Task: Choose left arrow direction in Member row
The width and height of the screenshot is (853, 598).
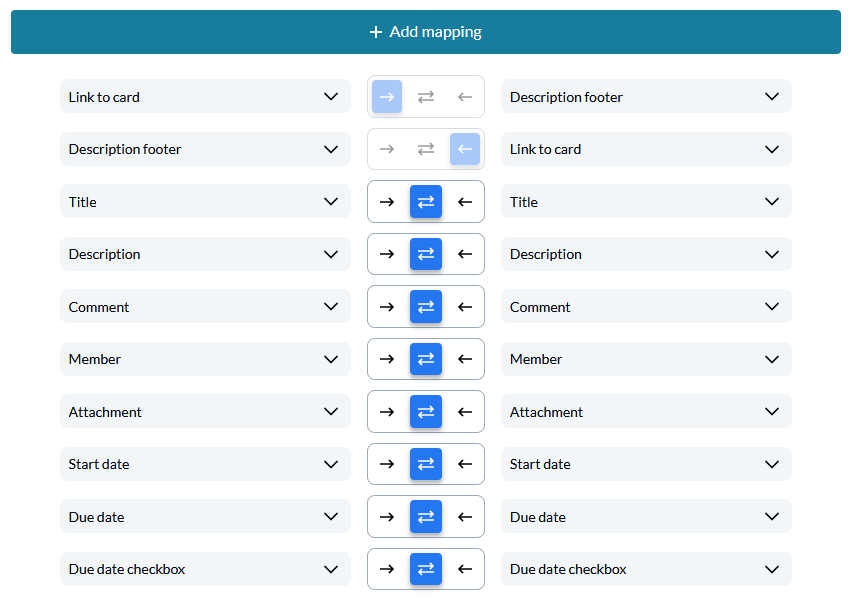Action: pos(464,359)
